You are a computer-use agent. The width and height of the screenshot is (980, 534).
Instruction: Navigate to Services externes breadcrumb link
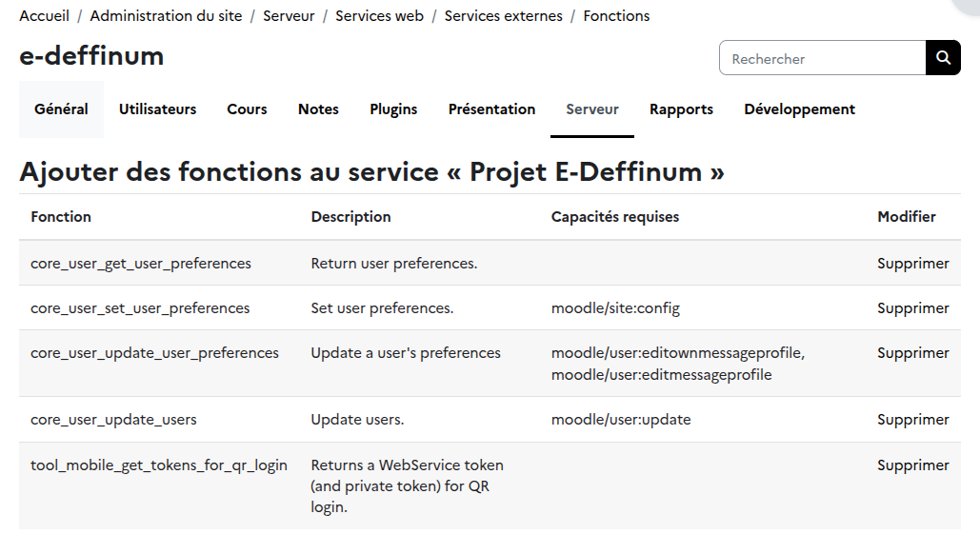coord(503,16)
